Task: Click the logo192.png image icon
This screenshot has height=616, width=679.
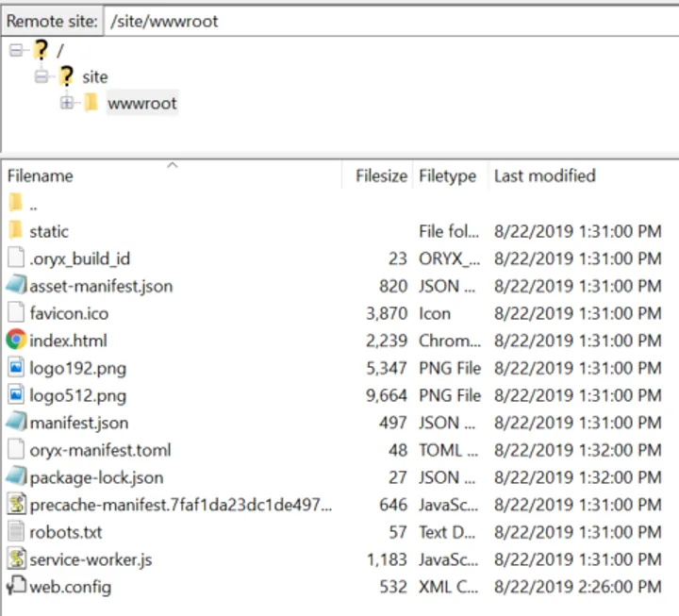Action: pos(16,367)
